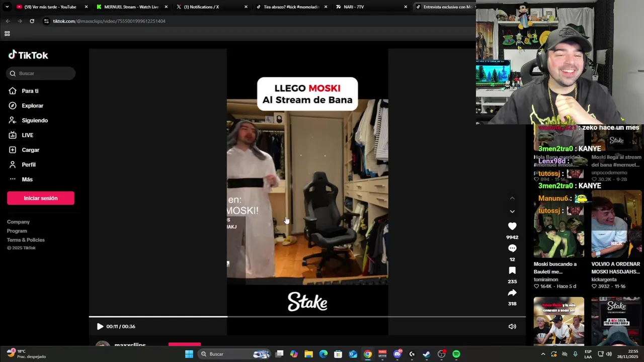Image resolution: width=644 pixels, height=362 pixels.
Task: Go to previous video with up chevron
Action: [512, 199]
